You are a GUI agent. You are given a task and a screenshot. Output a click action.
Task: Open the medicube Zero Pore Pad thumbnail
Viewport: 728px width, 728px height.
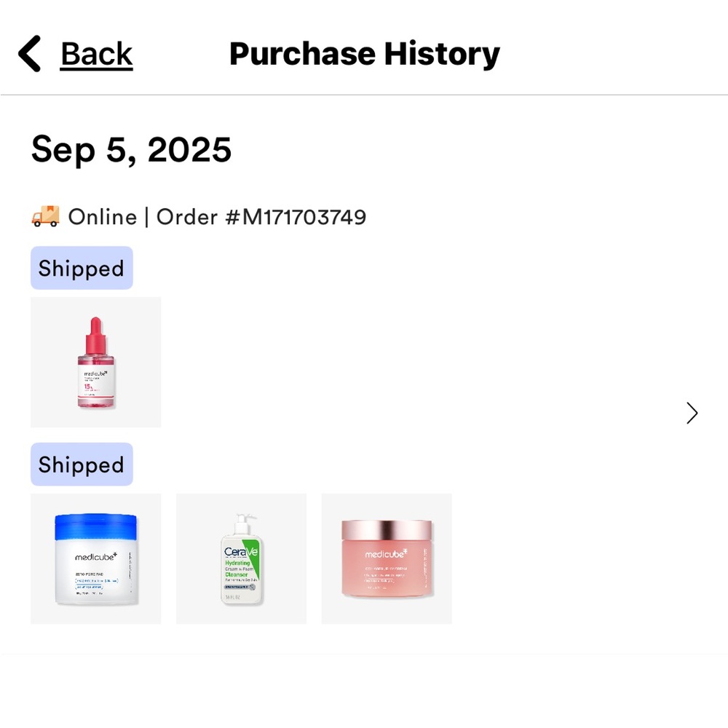click(x=95, y=558)
